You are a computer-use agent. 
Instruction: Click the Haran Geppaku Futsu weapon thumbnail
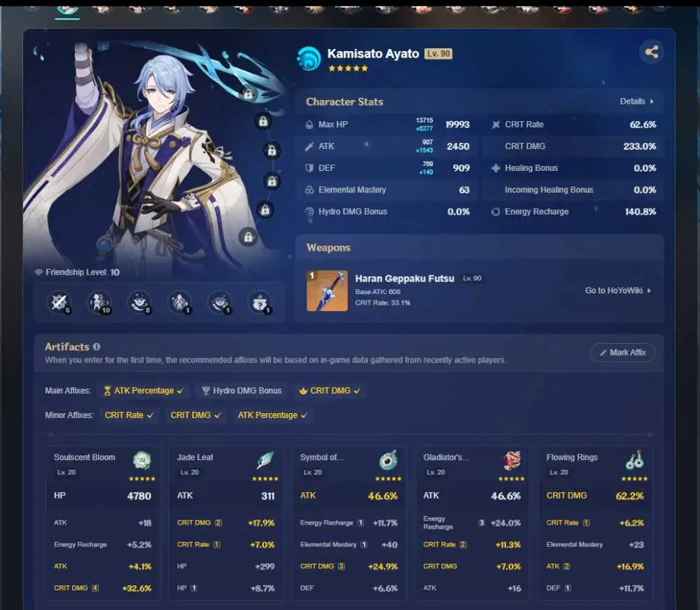[327, 291]
